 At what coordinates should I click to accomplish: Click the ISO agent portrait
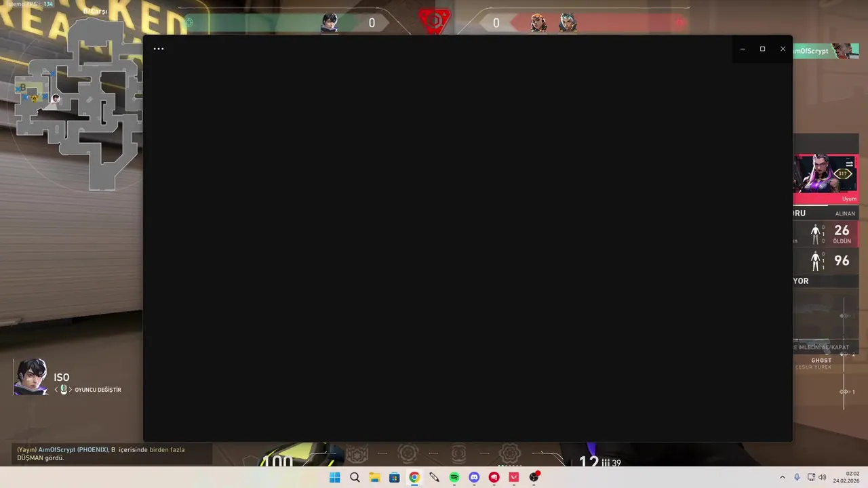31,377
